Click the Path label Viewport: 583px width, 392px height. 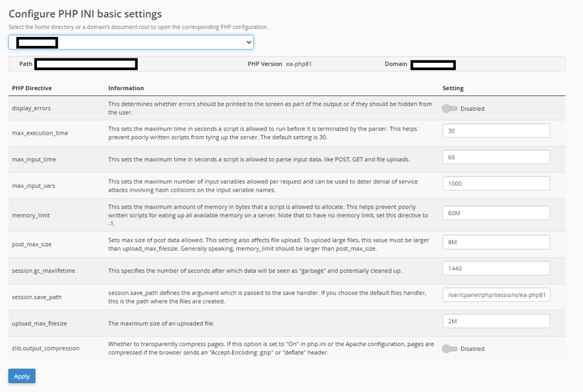pos(26,64)
